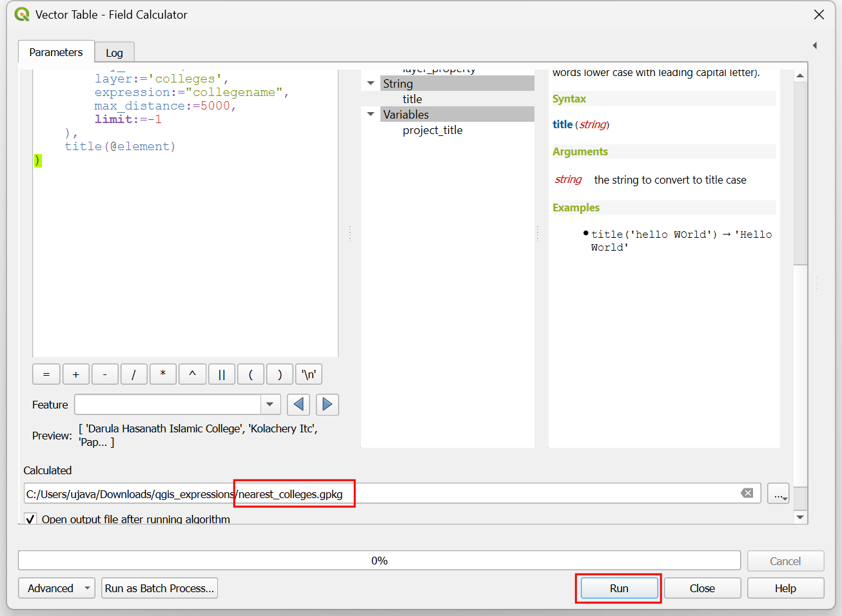Image resolution: width=842 pixels, height=616 pixels.
Task: Insert the equals operator
Action: pos(46,374)
